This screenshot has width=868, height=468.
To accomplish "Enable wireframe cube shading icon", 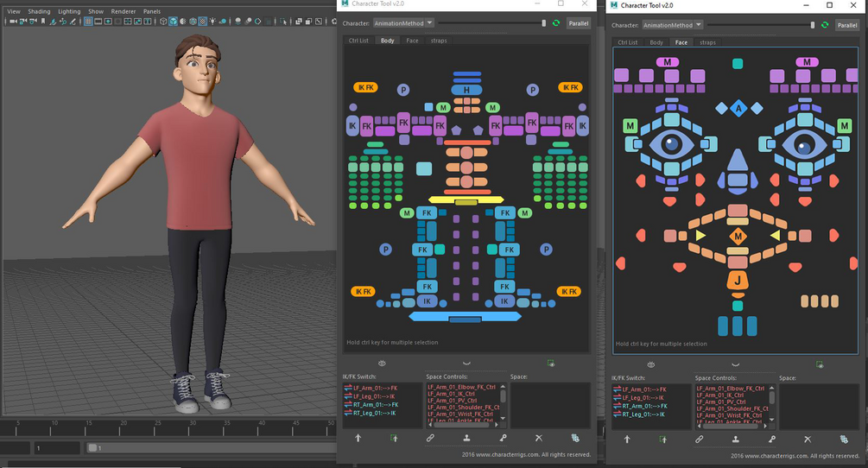I will pyautogui.click(x=163, y=22).
